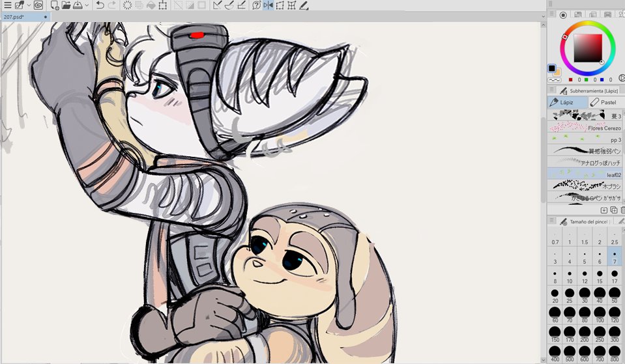The image size is (625, 364).
Task: Click the mesh transformation icon
Action: tap(292, 5)
